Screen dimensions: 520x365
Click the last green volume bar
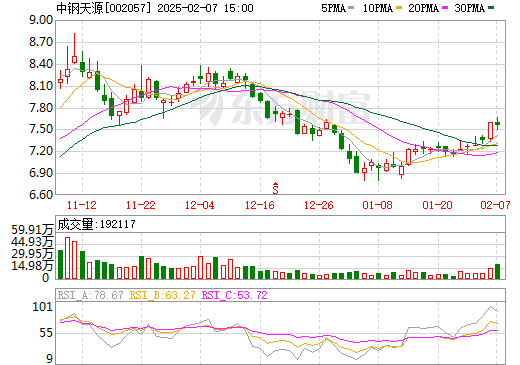tap(497, 272)
